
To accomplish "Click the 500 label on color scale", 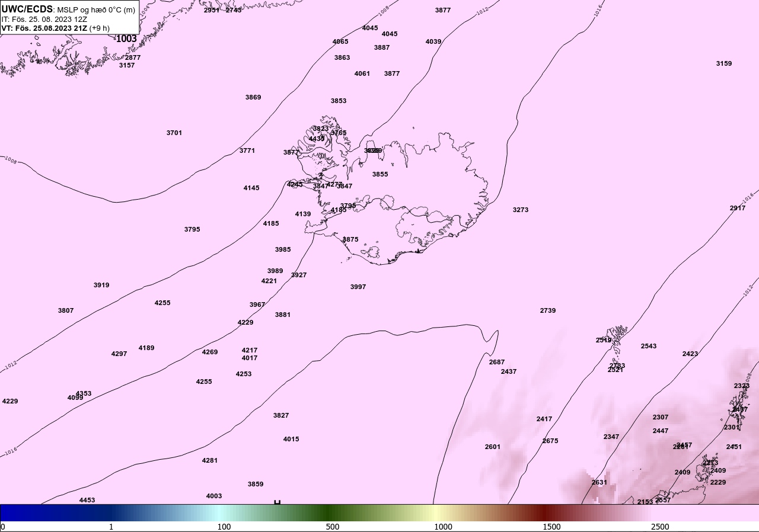I will 333,527.
